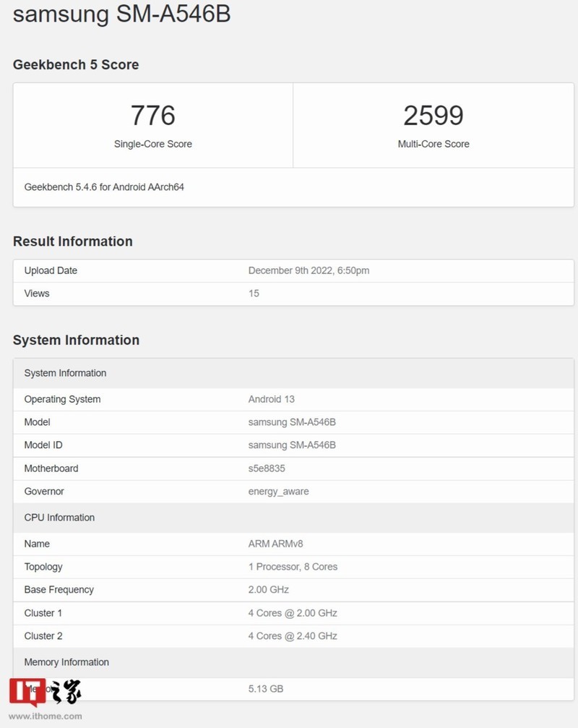Click the 5.13 GB memory value
Image resolution: width=578 pixels, height=728 pixels.
click(x=266, y=688)
